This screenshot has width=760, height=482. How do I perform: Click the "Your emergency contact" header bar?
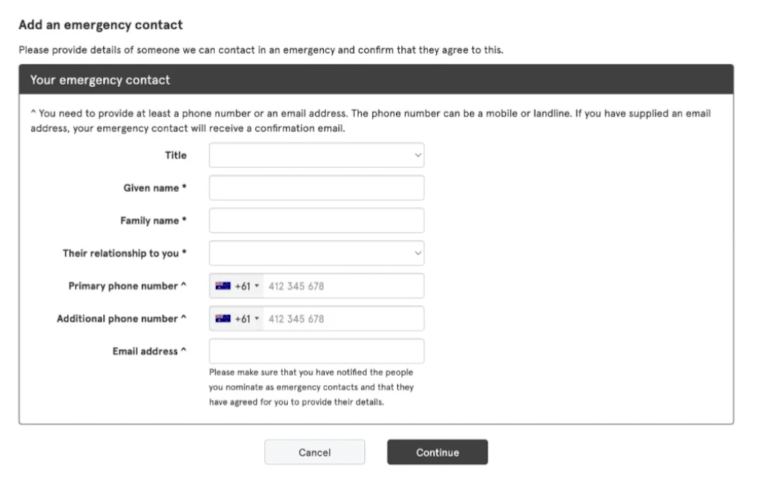click(376, 80)
